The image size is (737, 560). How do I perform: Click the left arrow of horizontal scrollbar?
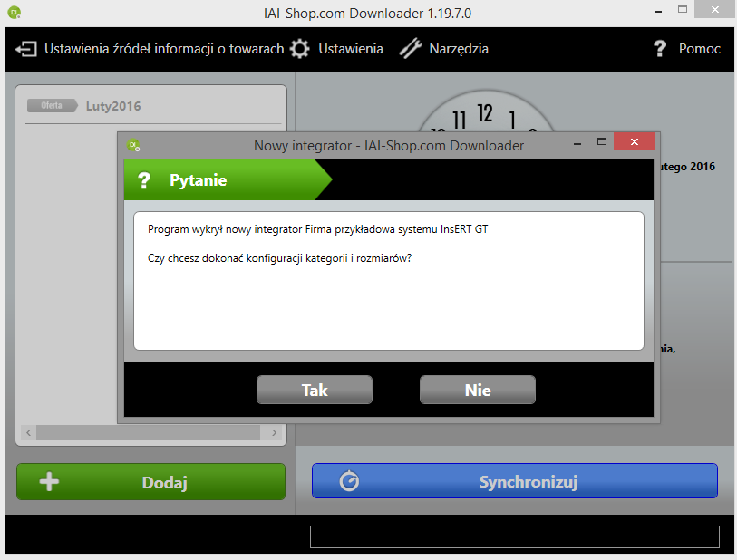pyautogui.click(x=29, y=432)
